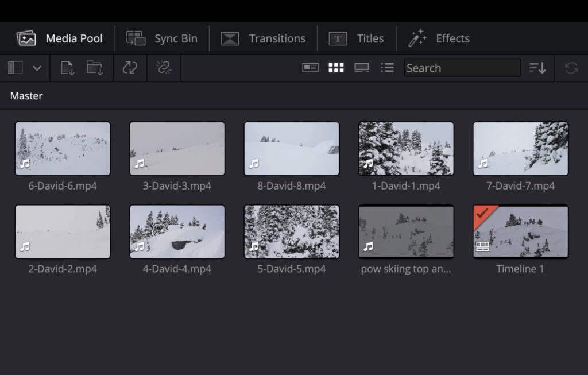Show the Effects panel
588x375 pixels.
pos(439,38)
